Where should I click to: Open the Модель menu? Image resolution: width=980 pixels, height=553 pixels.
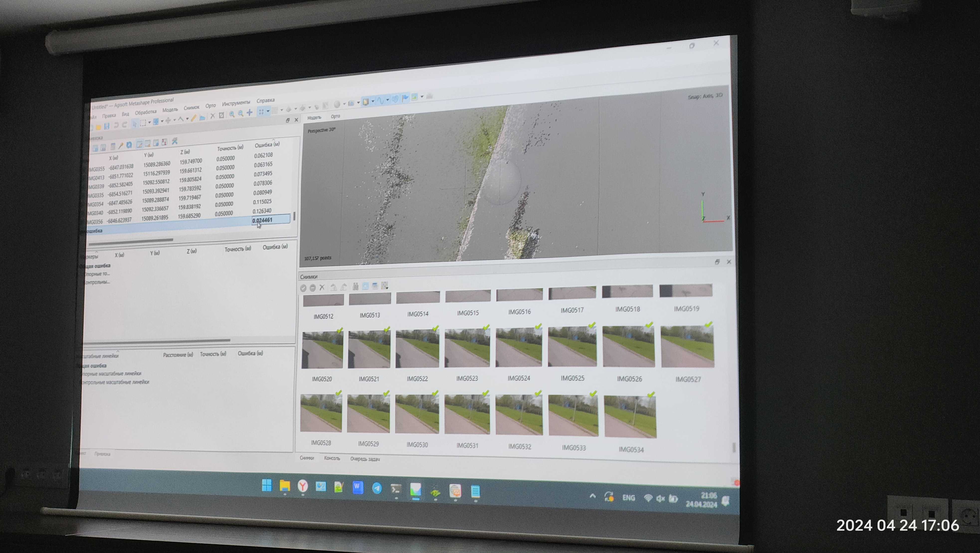(x=170, y=110)
